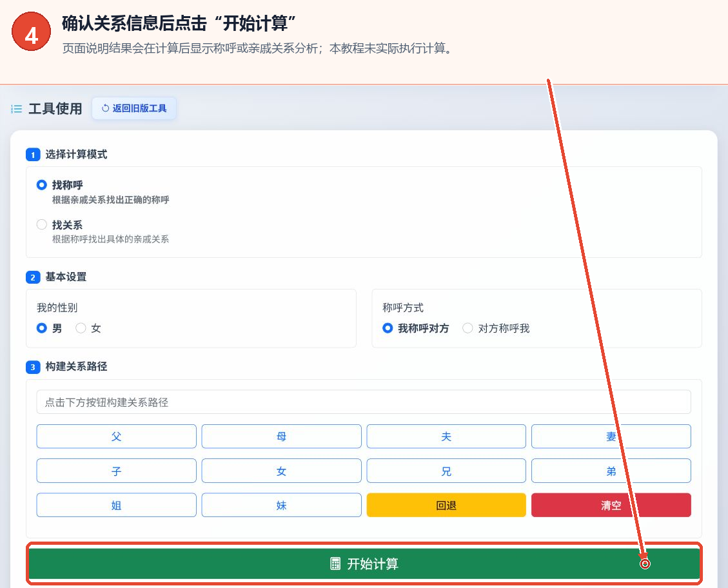Add 母 to the relationship path
The image size is (728, 588).
(281, 436)
